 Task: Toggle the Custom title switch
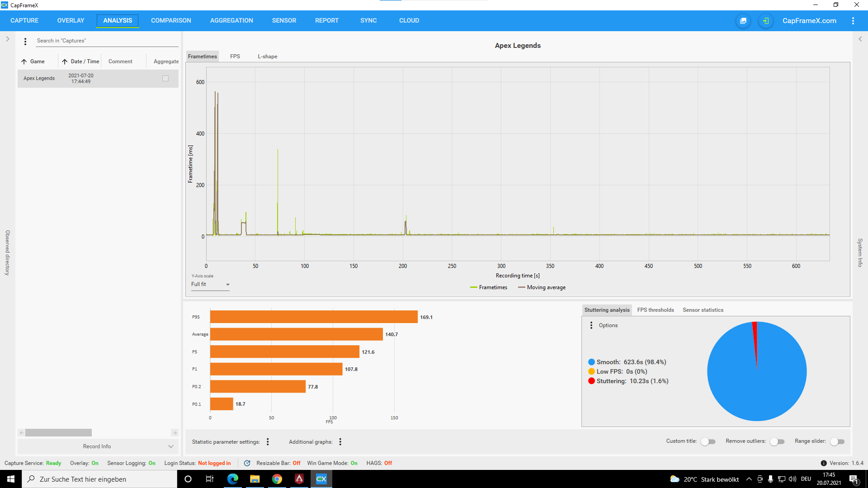click(708, 441)
